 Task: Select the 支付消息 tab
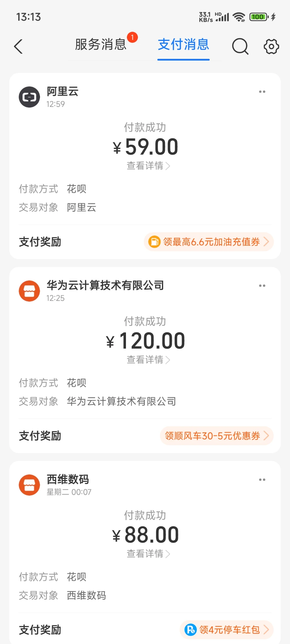point(184,45)
